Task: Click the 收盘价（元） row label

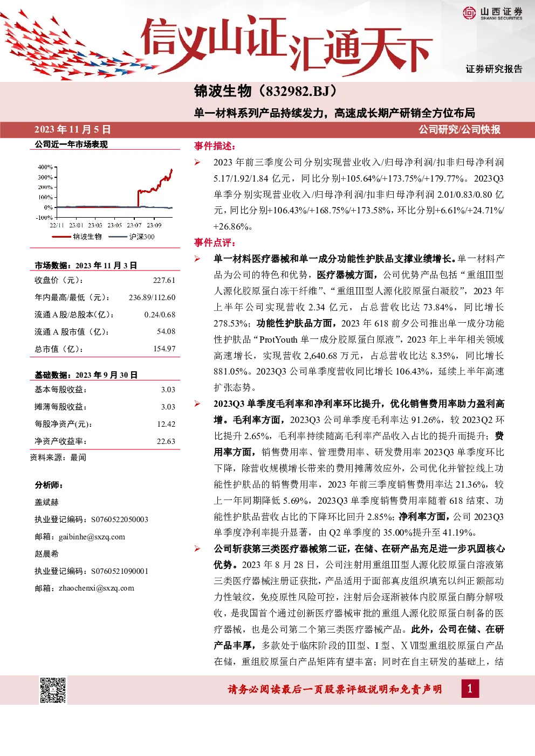Action: [59, 280]
